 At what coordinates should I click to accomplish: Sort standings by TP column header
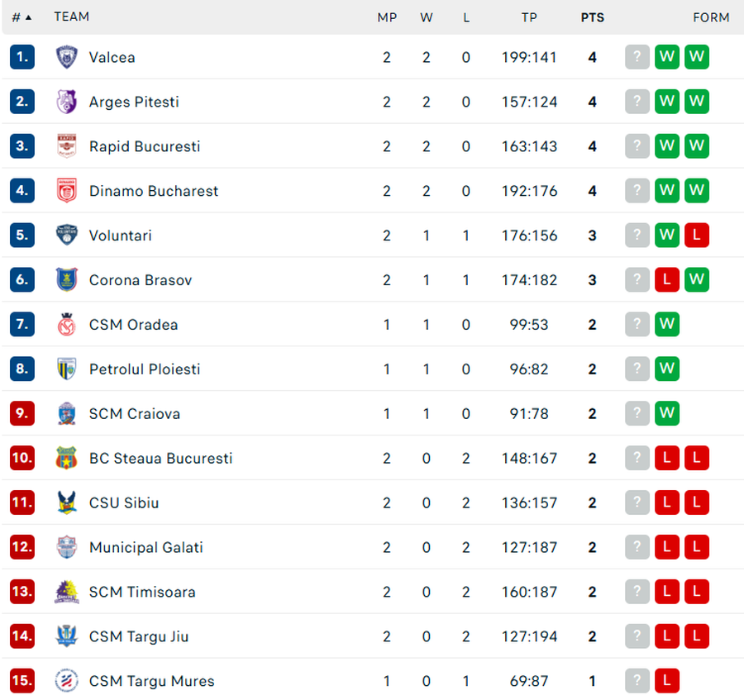(x=529, y=17)
